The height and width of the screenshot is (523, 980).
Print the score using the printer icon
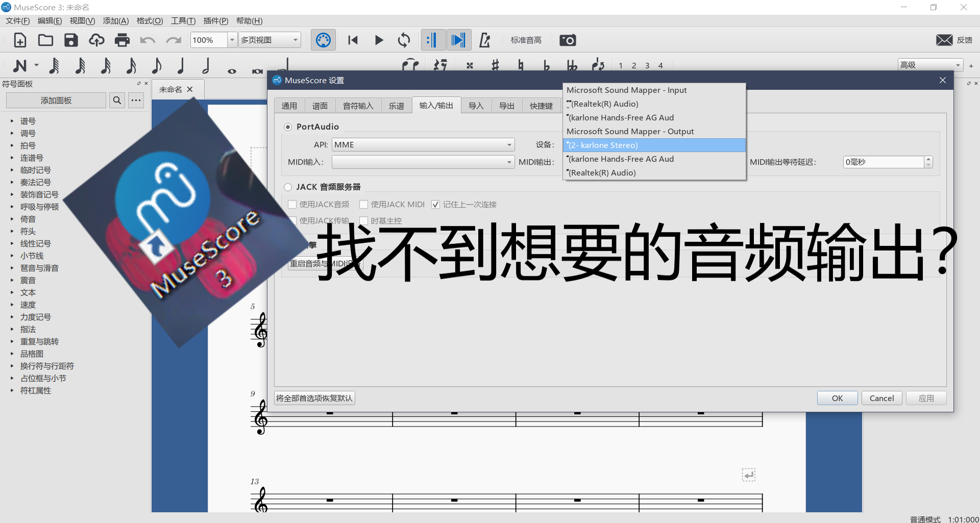click(122, 40)
